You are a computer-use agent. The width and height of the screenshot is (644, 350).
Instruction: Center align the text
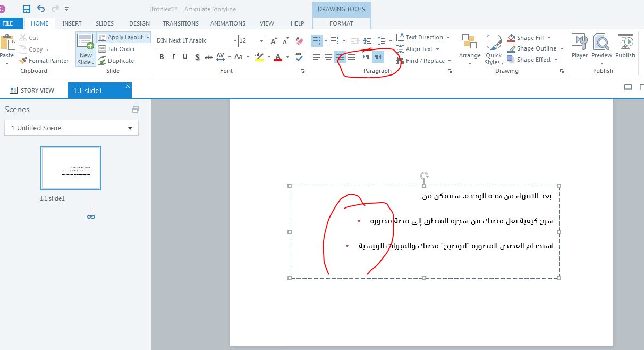point(328,57)
